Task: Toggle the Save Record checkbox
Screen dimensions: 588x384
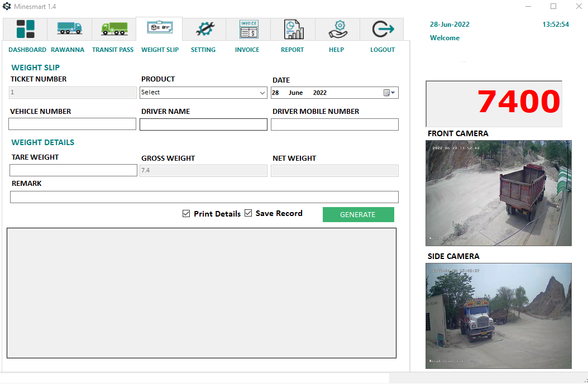Action: 248,213
